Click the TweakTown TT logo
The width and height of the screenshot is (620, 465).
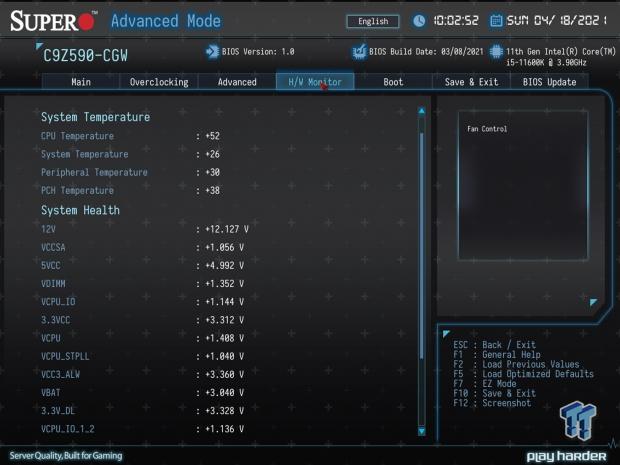(578, 420)
